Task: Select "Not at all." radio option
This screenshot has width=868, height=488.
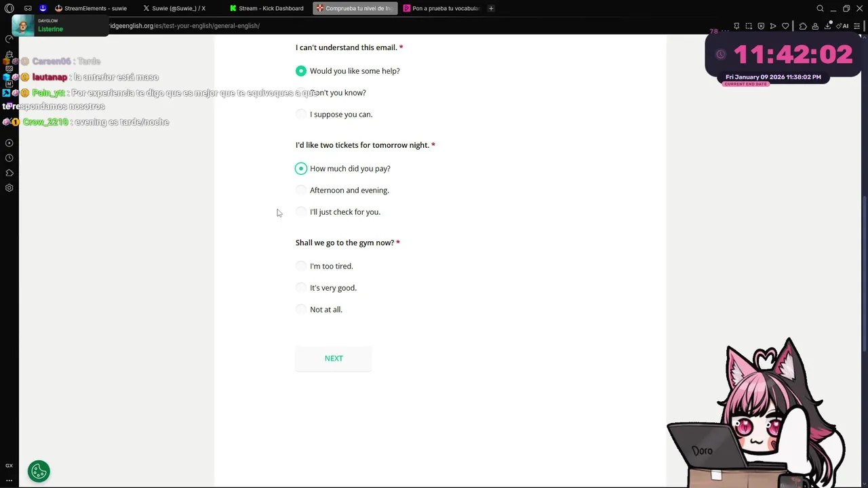Action: [x=301, y=310]
